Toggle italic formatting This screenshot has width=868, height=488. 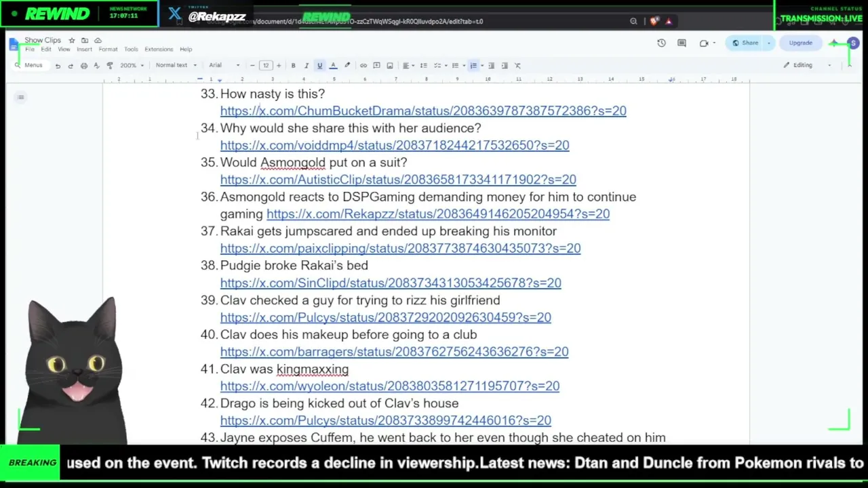[307, 66]
